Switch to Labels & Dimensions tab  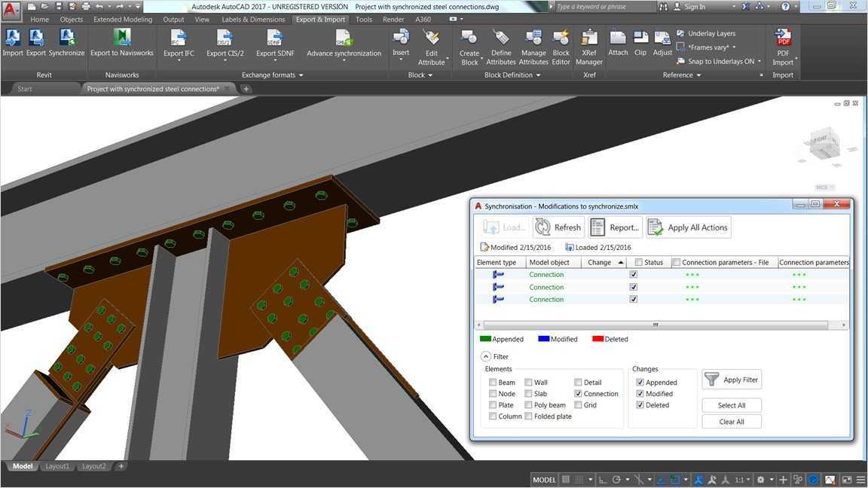[253, 20]
